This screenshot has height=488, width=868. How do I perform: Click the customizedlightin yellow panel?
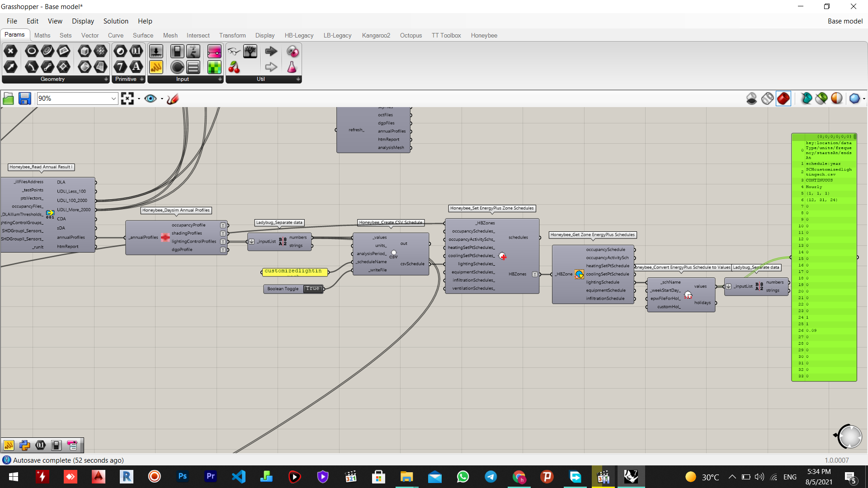pos(295,272)
